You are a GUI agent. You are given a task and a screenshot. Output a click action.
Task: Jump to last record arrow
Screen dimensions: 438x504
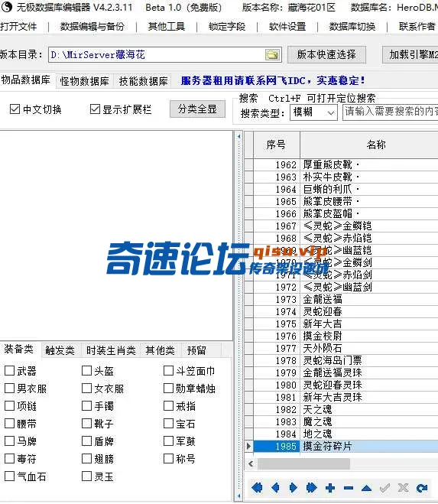(x=311, y=488)
